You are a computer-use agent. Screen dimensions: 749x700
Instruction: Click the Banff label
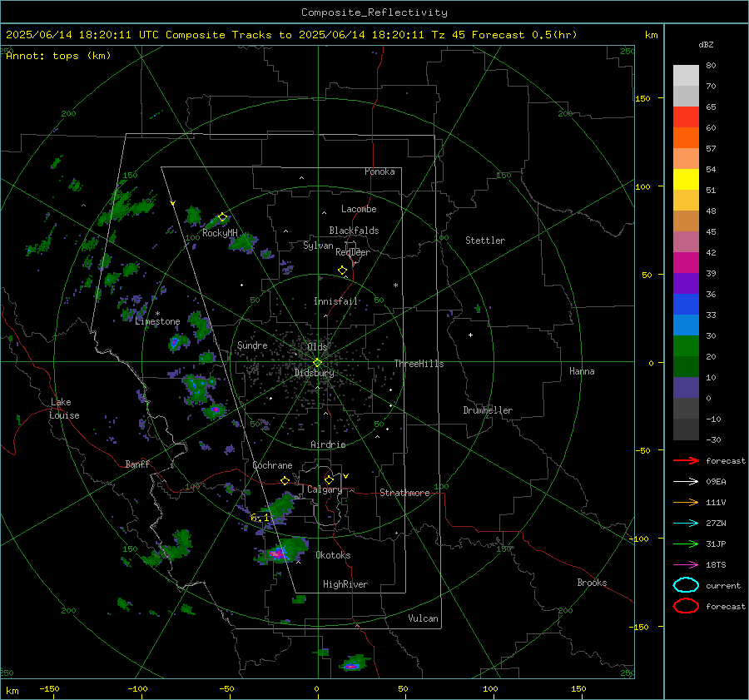pos(137,464)
